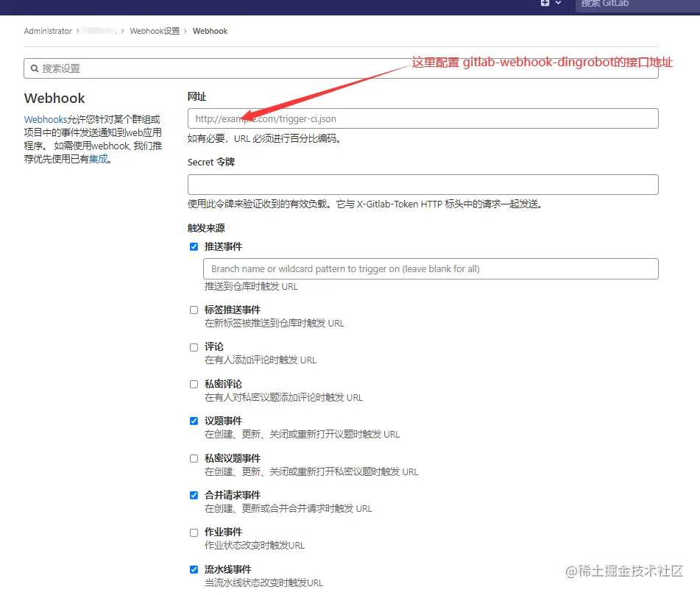The width and height of the screenshot is (700, 595).
Task: Expand the dropdown arrow beside plus icon
Action: point(558,3)
